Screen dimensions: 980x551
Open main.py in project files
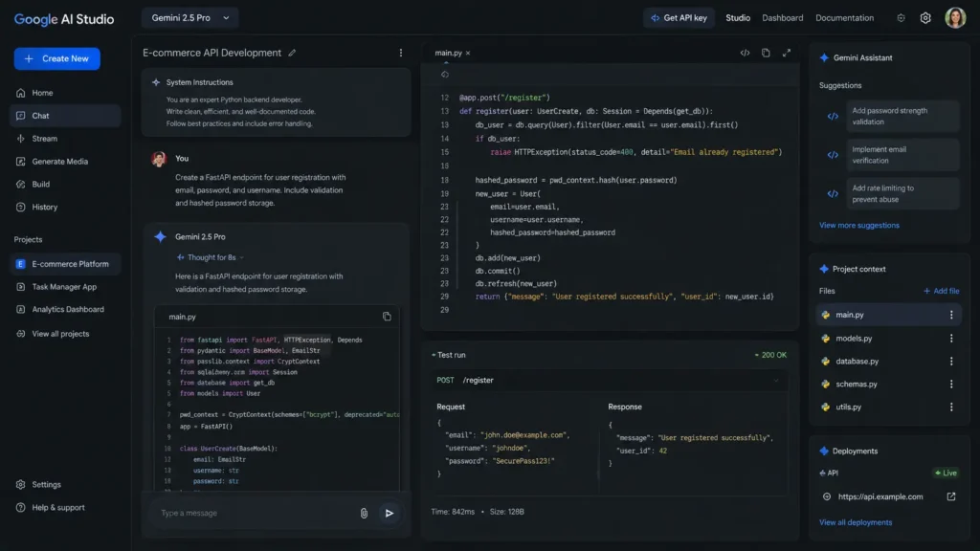pyautogui.click(x=887, y=315)
